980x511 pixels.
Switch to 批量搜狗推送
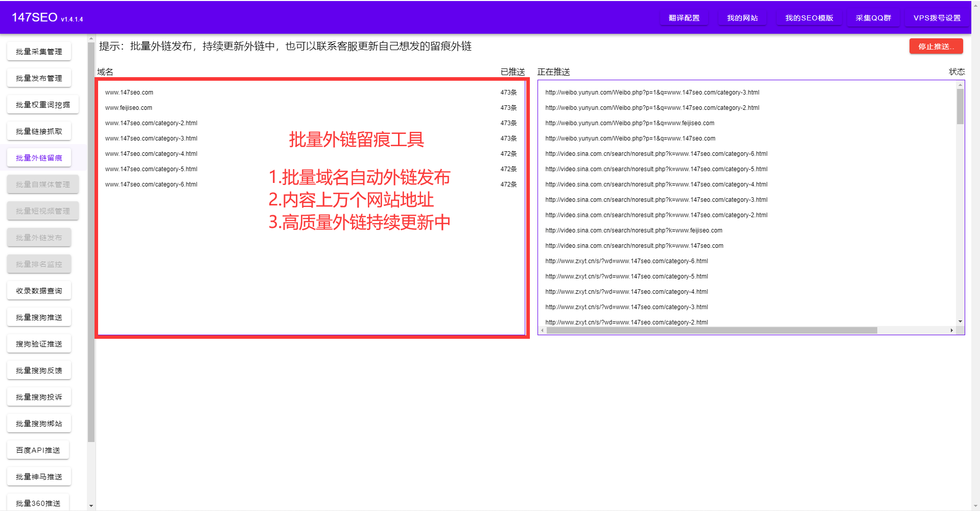39,317
